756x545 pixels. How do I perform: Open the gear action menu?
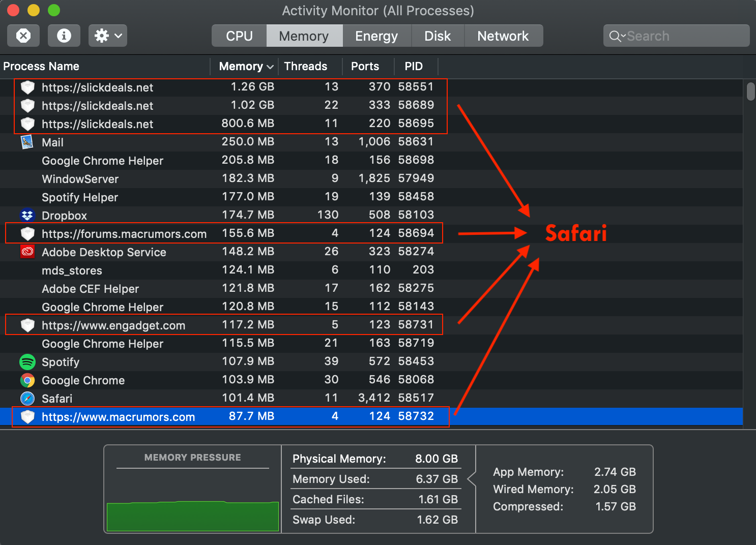108,36
